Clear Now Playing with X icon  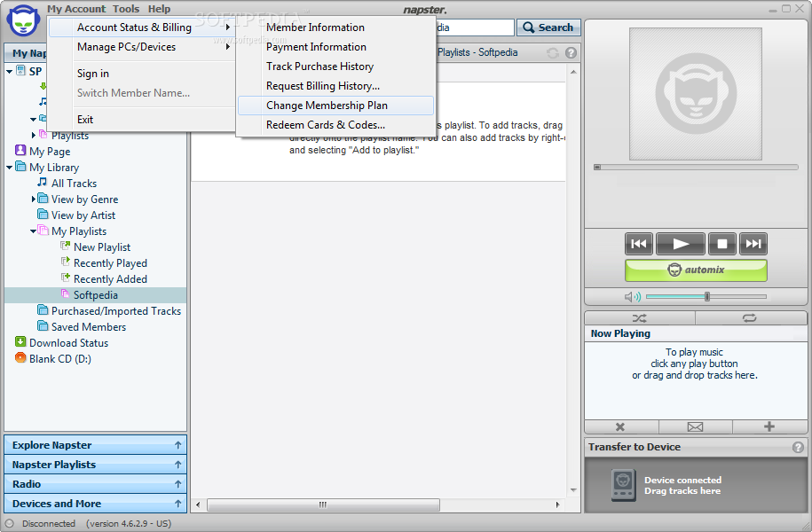click(620, 427)
